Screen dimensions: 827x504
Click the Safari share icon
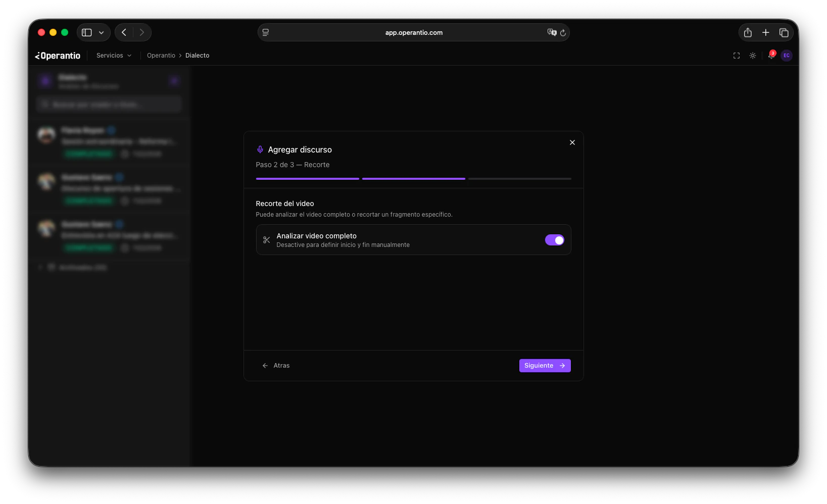tap(747, 32)
